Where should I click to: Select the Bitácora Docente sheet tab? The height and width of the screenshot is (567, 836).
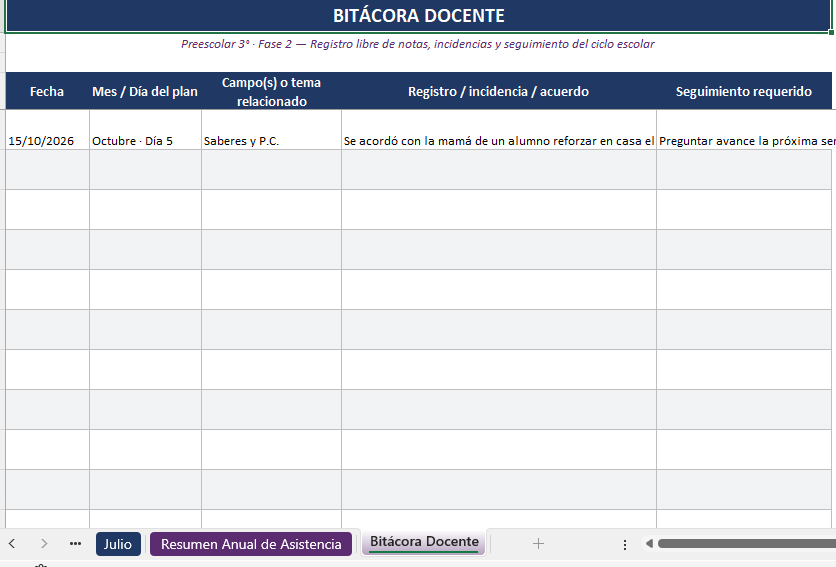click(x=424, y=542)
